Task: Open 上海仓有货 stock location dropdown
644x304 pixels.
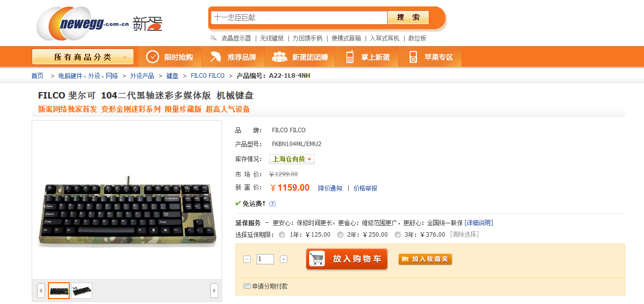Action: (292, 159)
